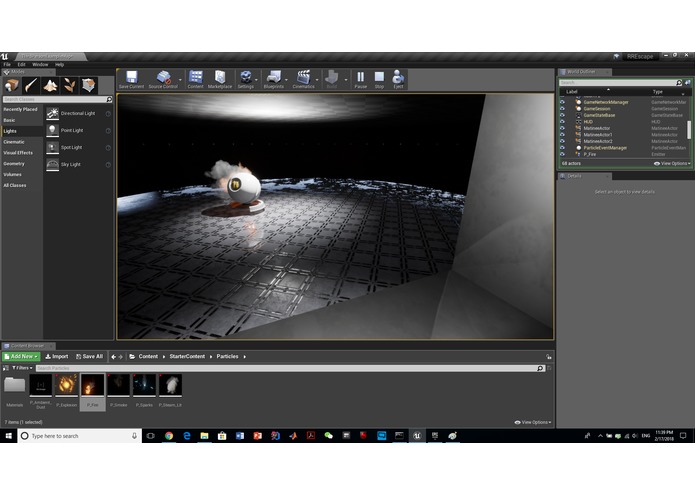
Task: Expand arrow after Content in path
Action: point(164,357)
